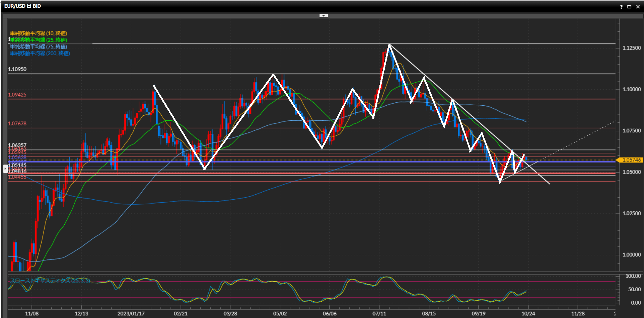Click the EUR/USD 日 BID window title
This screenshot has width=644, height=318.
(23, 6)
